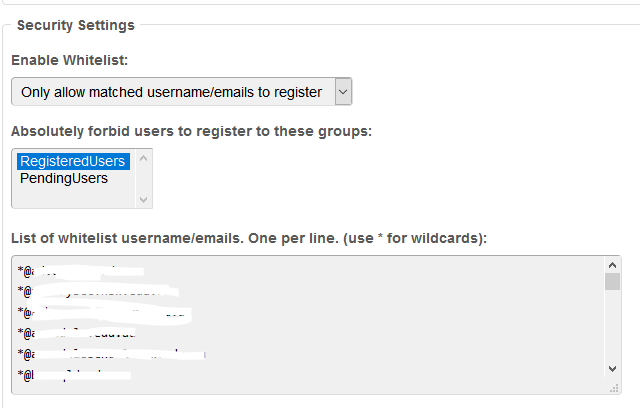Click the groups list scroll up arrow
Screen dimensions: 640x408
144,158
